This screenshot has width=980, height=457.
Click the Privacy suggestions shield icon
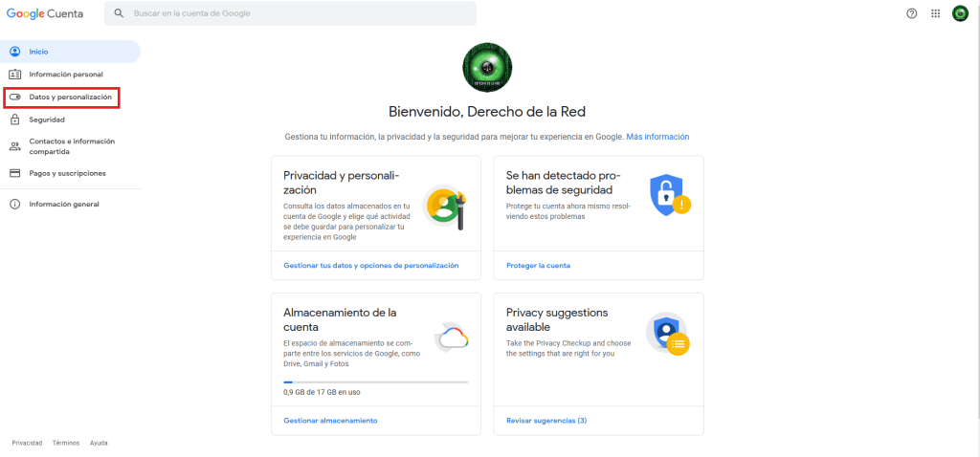pyautogui.click(x=667, y=334)
